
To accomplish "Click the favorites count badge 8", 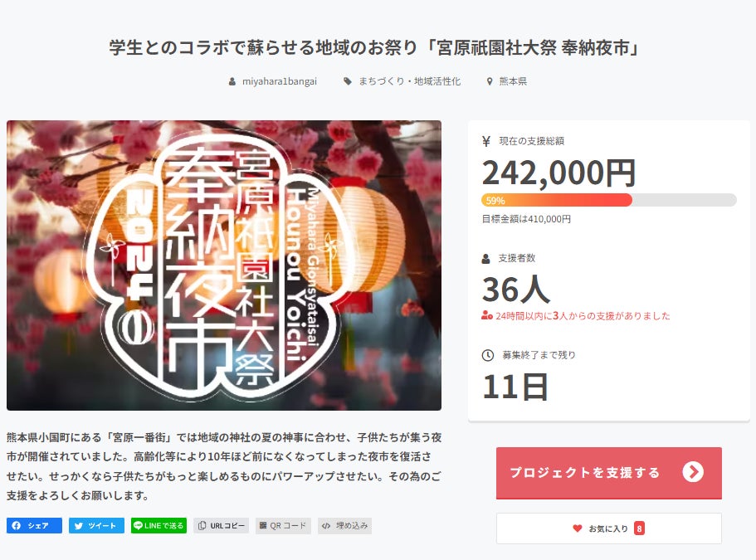I will (639, 528).
